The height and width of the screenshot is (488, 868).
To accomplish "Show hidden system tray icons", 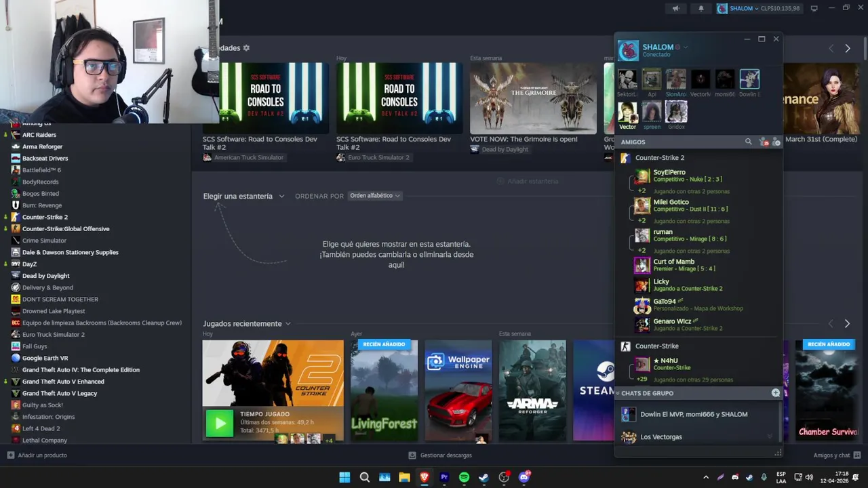I will (x=706, y=477).
